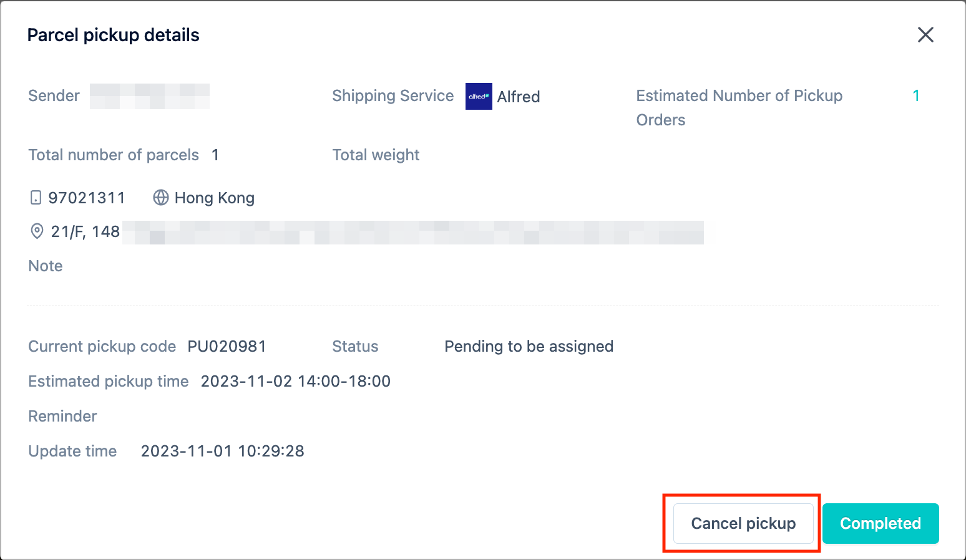
Task: Click the Alfred service name text
Action: pos(519,97)
